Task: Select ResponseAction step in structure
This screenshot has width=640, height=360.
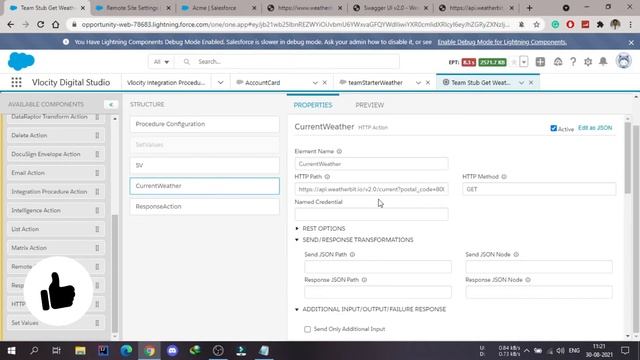Action: coord(204,207)
